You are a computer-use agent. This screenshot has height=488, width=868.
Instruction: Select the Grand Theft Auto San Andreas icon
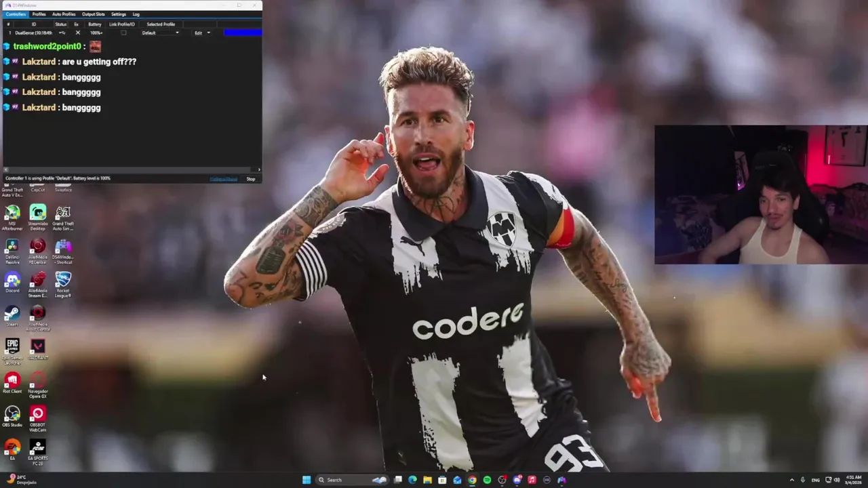point(63,218)
